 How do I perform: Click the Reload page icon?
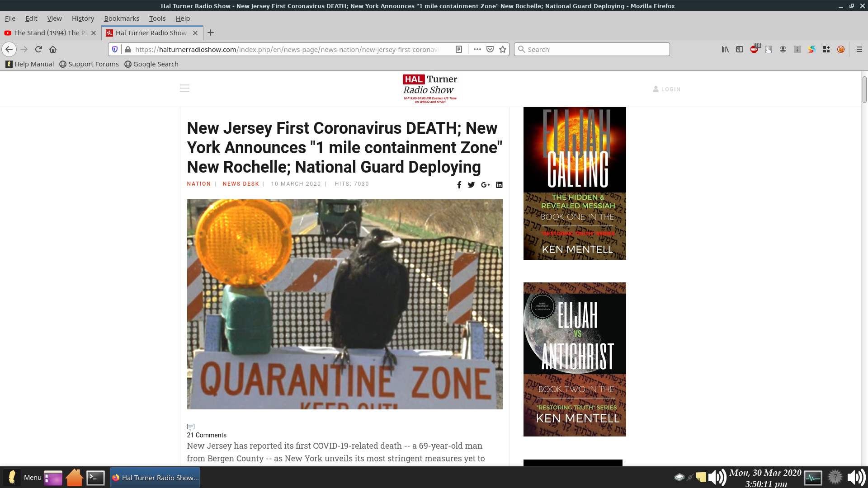coord(38,49)
